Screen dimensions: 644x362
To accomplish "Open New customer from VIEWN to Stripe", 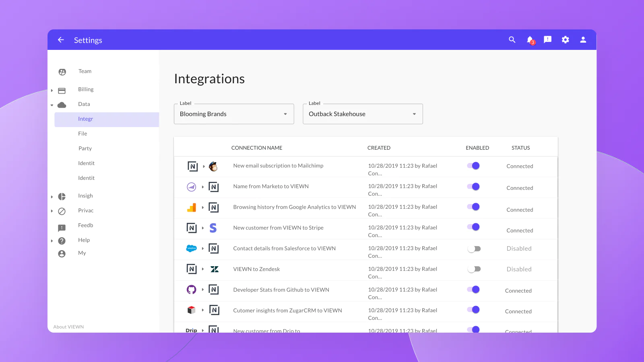I will (x=278, y=228).
